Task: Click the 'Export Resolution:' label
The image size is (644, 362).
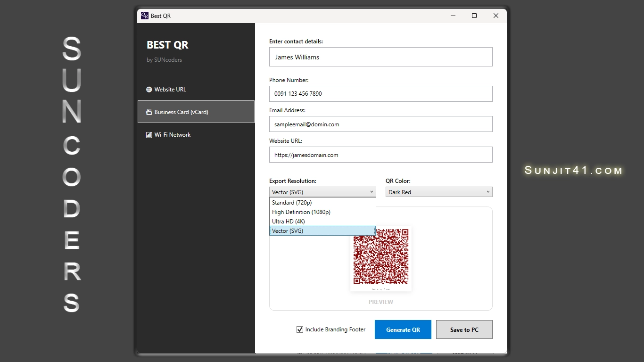Action: (x=293, y=181)
